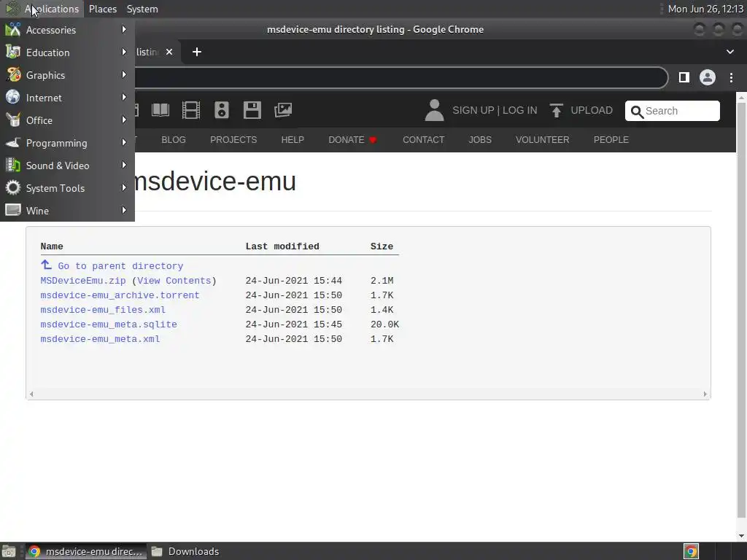Click SIGN UP link
This screenshot has height=560, width=747.
click(x=473, y=111)
